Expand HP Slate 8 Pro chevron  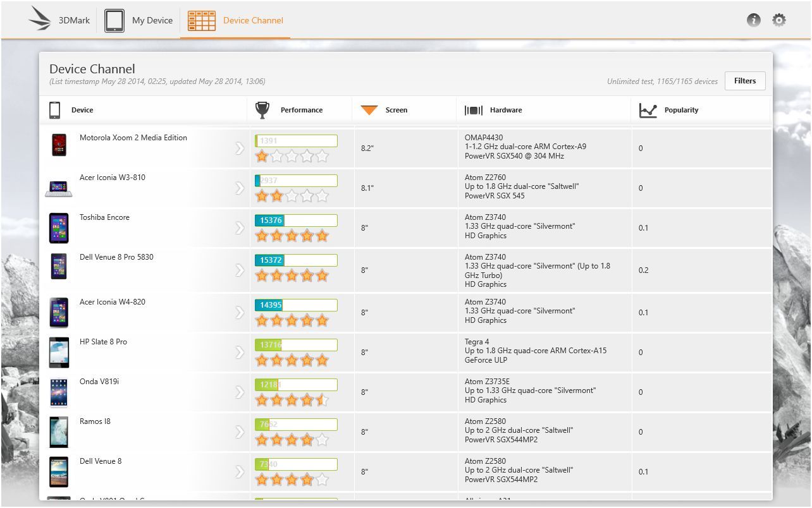click(239, 353)
